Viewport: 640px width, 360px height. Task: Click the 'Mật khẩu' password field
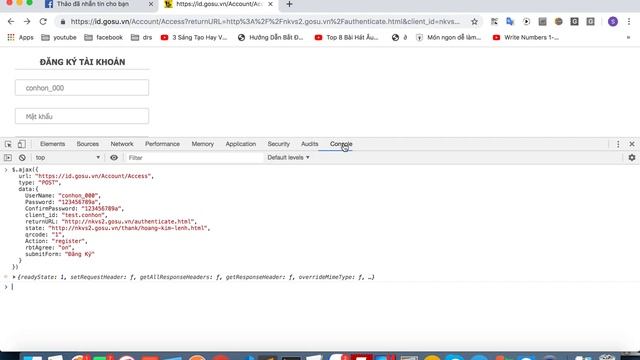(82, 116)
